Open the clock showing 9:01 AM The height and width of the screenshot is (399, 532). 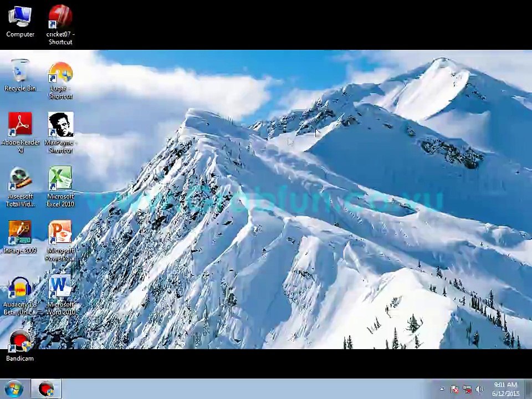[x=505, y=389]
